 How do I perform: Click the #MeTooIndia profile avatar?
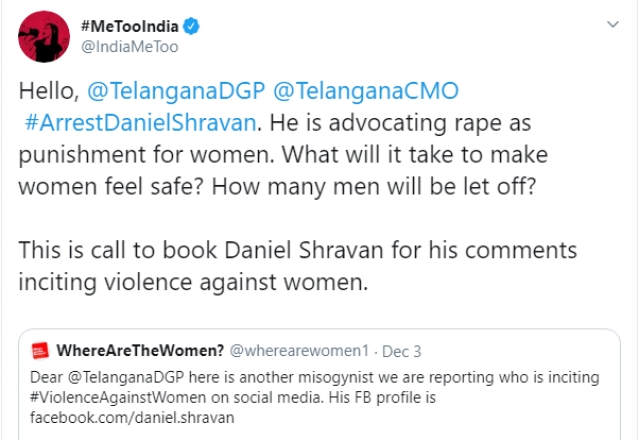tap(39, 38)
